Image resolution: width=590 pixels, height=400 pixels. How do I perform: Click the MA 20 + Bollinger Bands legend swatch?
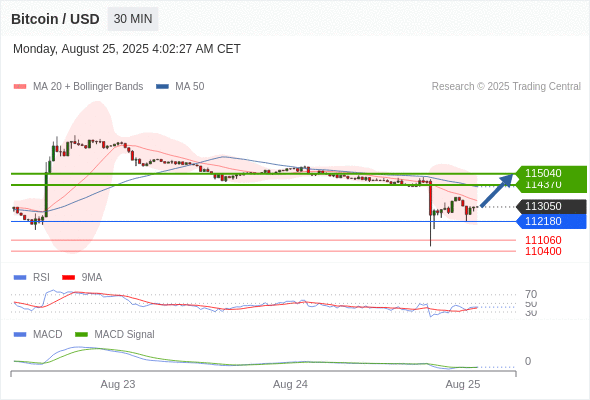tap(20, 87)
